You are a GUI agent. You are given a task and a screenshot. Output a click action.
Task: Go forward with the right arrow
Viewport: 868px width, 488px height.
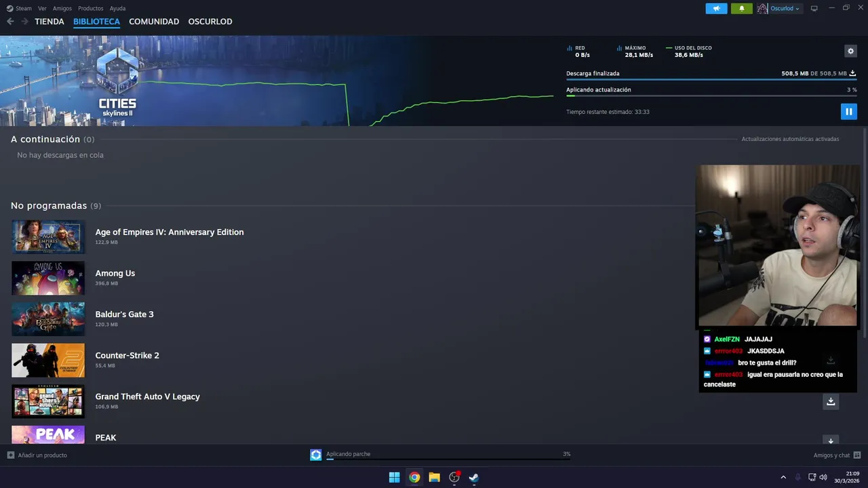tap(24, 22)
